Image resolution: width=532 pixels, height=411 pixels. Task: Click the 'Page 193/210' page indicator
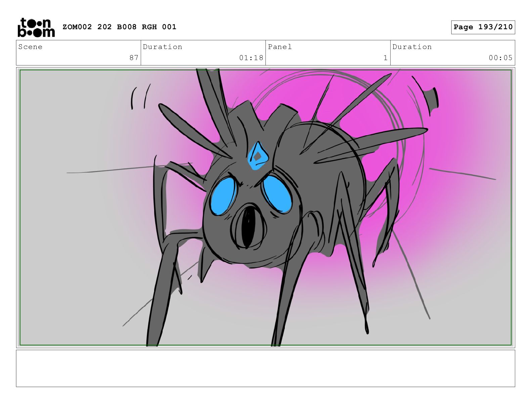pos(483,27)
